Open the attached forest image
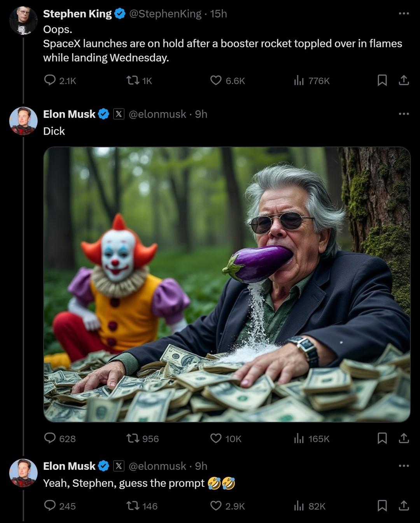 (227, 284)
